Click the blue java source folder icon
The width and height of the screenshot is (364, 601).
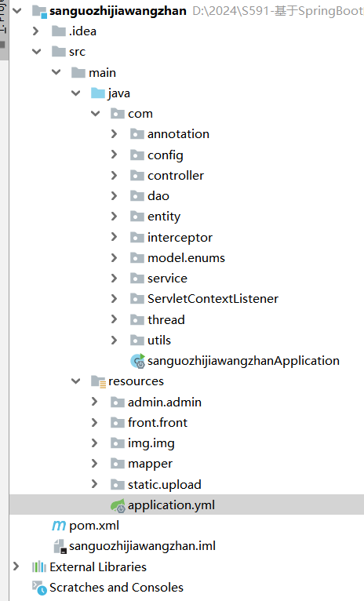(98, 93)
